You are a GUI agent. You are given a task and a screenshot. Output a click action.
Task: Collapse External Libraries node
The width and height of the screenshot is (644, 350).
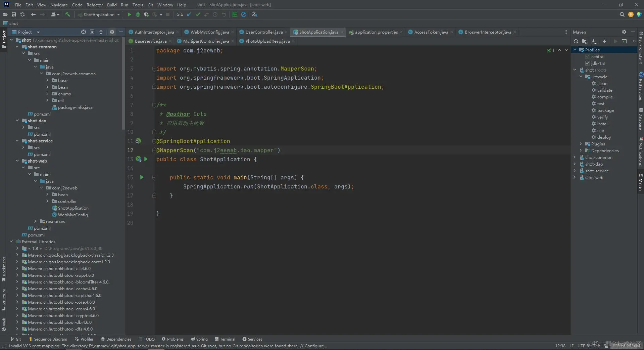(11, 242)
